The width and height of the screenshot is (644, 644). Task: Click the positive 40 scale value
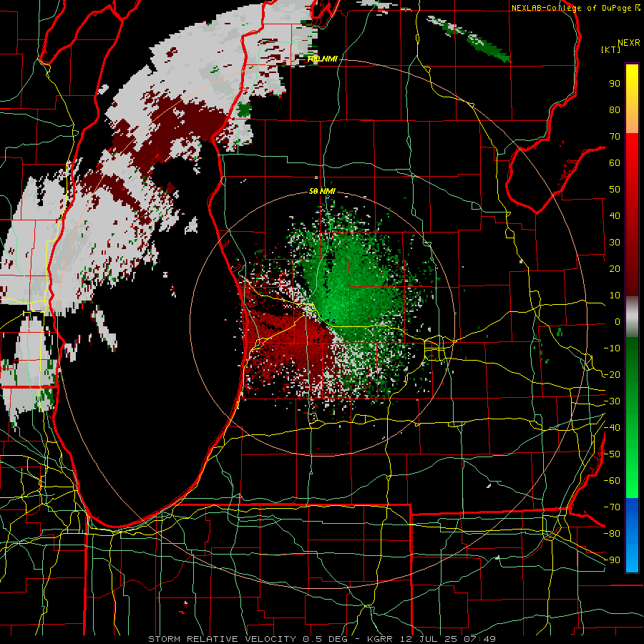click(615, 216)
